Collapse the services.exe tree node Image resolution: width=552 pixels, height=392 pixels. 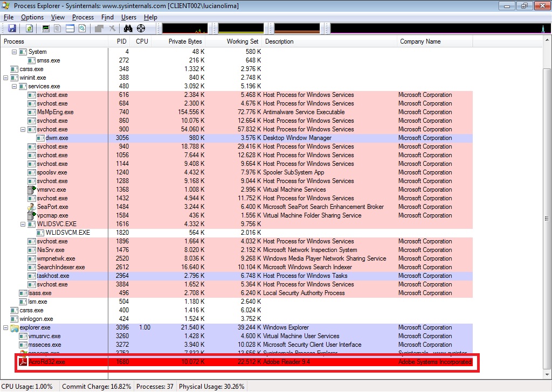[x=14, y=86]
